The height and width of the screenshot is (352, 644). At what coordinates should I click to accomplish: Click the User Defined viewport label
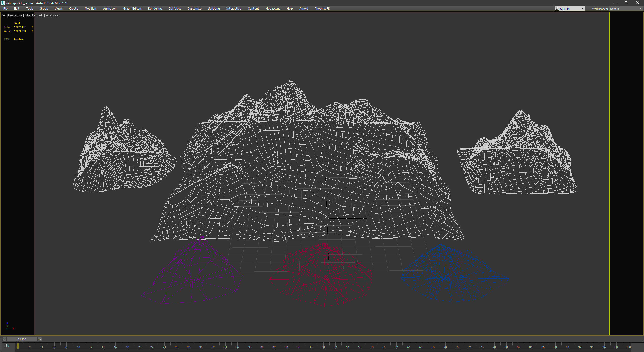pos(34,15)
